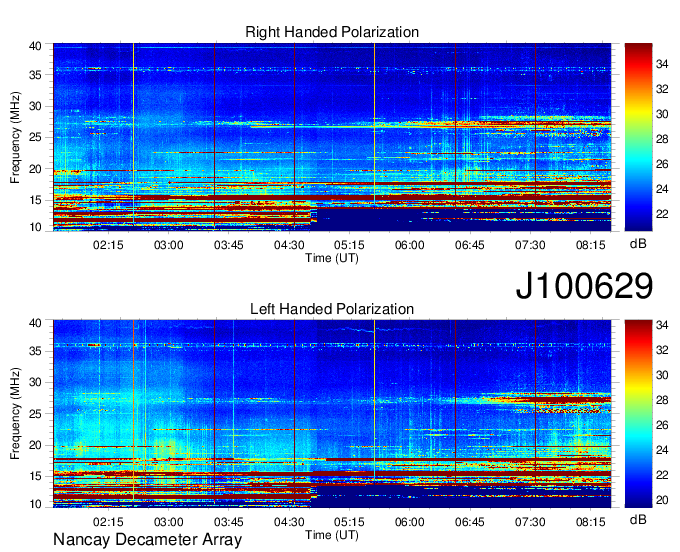Click the Left Handed spectrogram plot area
The height and width of the screenshot is (552, 680).
coord(332,414)
